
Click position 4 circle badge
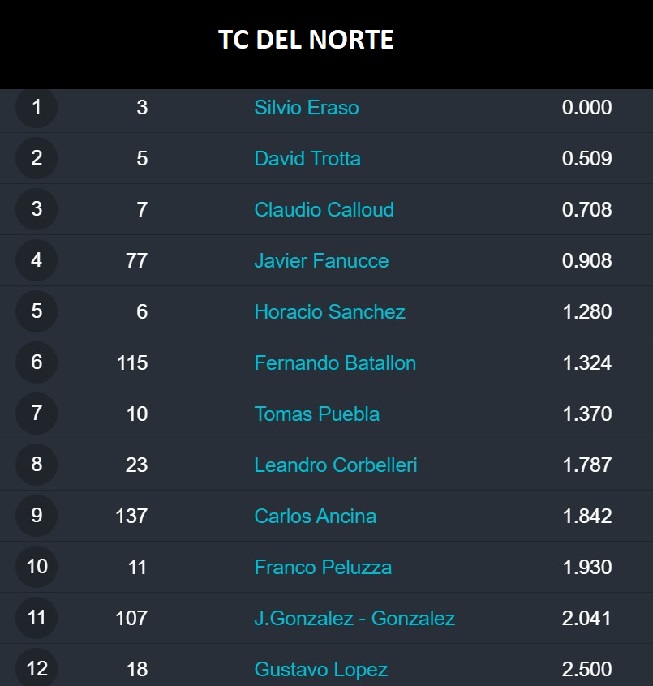(37, 260)
